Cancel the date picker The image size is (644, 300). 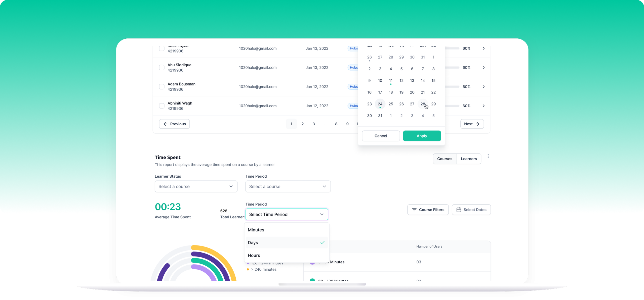(381, 136)
